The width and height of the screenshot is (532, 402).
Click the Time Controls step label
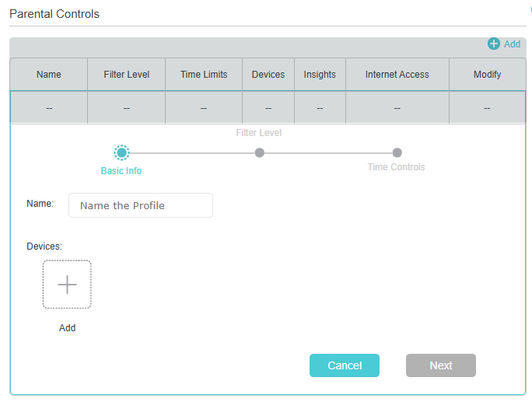point(396,167)
